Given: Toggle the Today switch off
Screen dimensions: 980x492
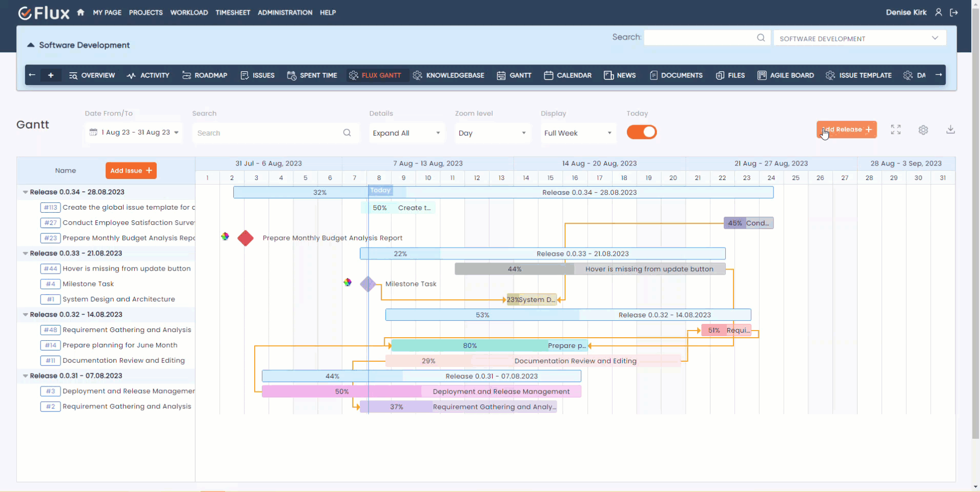Looking at the screenshot, I should coord(642,132).
